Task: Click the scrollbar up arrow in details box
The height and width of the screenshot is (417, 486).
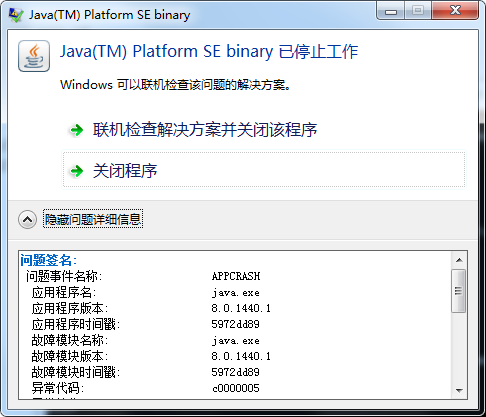Action: click(459, 260)
